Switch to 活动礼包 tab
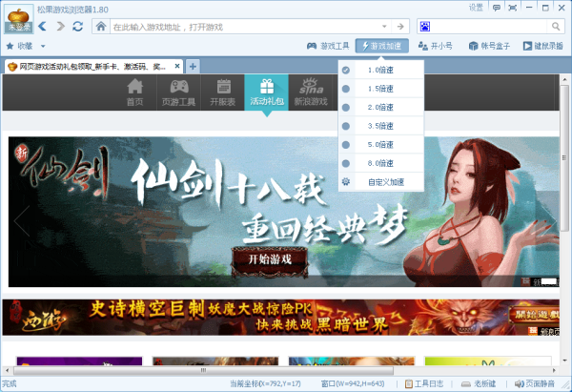 tap(266, 93)
